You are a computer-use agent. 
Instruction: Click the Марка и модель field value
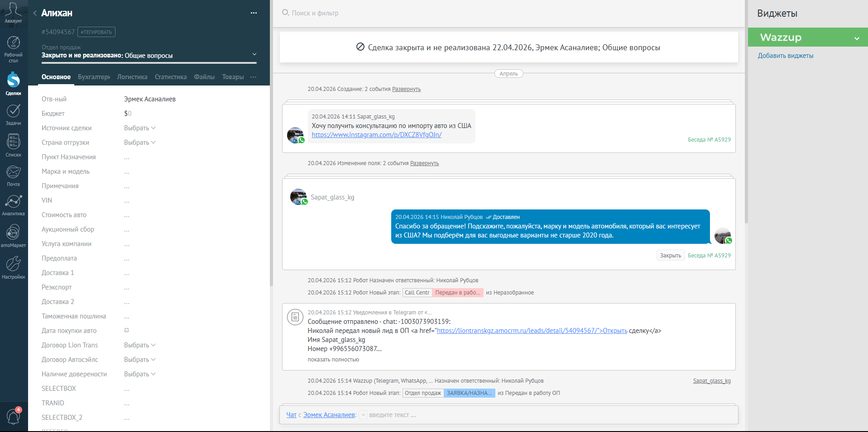pos(127,172)
